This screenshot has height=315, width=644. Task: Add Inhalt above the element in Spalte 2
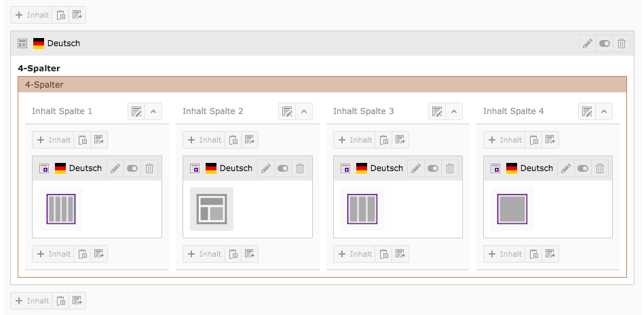pyautogui.click(x=204, y=140)
